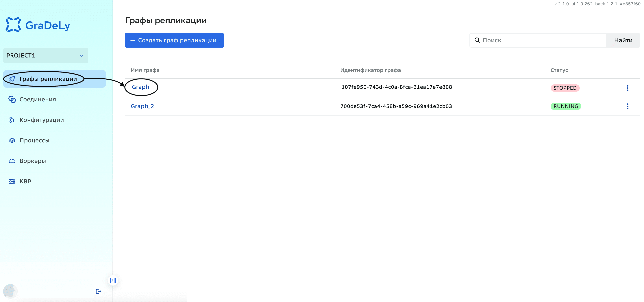Click the STOPPED status badge
This screenshot has width=644, height=302.
565,88
